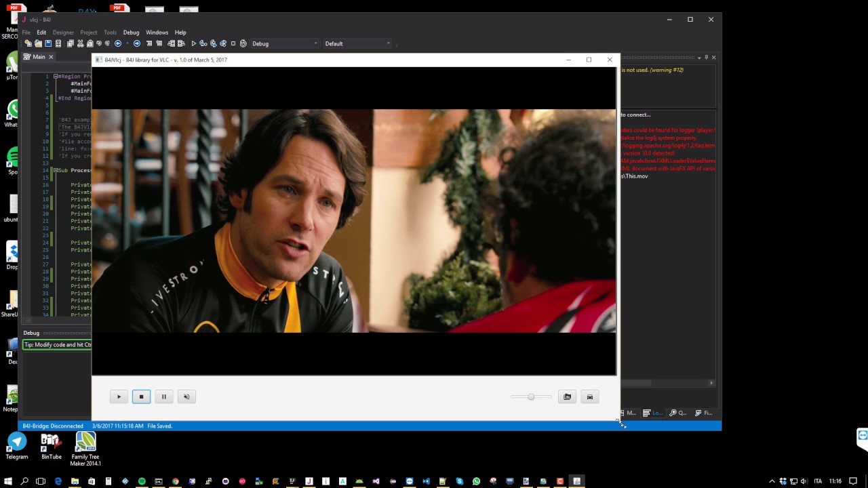The height and width of the screenshot is (488, 868).
Task: Click the Navigate Backward arrow in toolbar
Action: coord(118,43)
